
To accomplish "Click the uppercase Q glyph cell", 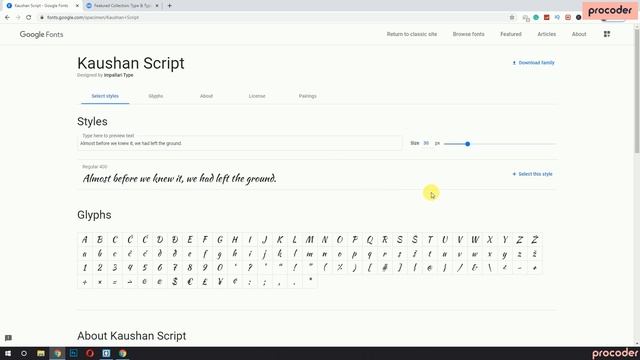I will [x=370, y=240].
